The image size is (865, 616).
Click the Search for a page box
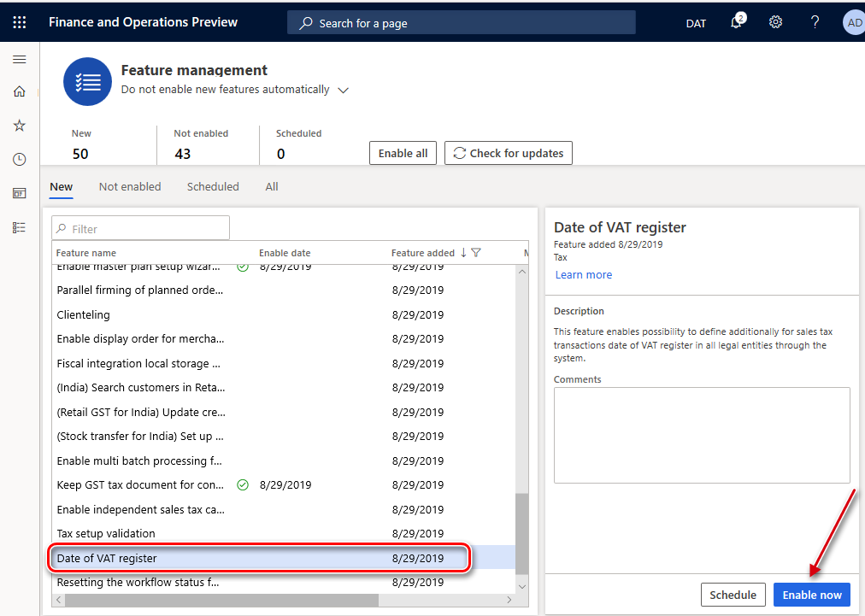point(462,23)
